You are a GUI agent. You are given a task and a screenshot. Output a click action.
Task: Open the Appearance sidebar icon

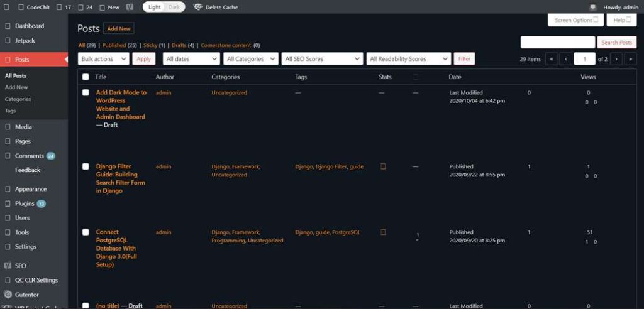coord(7,189)
